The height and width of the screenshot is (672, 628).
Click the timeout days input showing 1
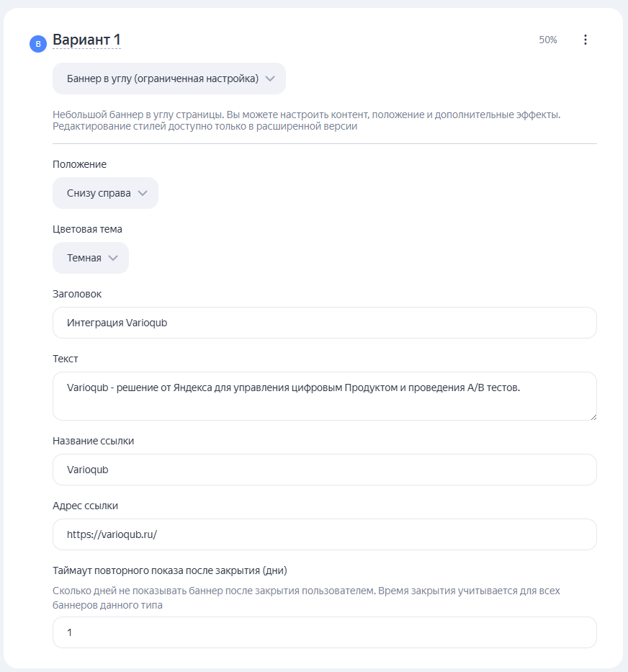325,632
